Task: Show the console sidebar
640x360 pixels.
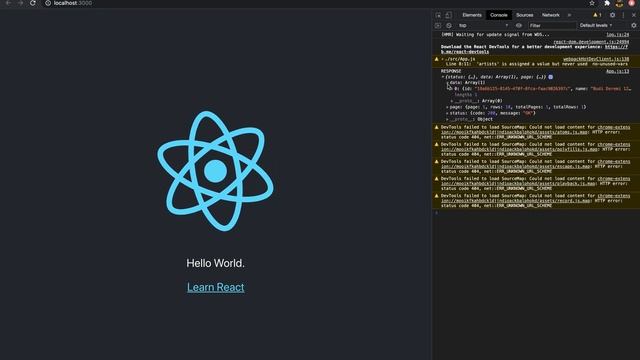Action: (x=438, y=25)
